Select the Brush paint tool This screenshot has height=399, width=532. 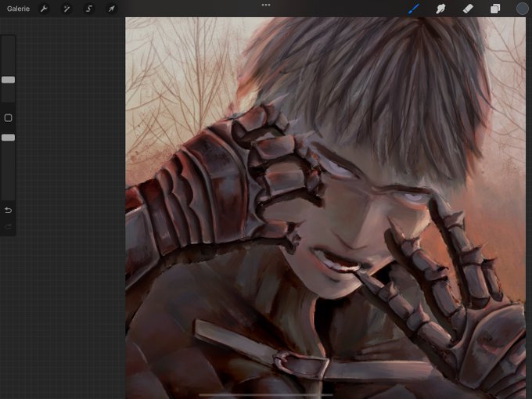[413, 9]
